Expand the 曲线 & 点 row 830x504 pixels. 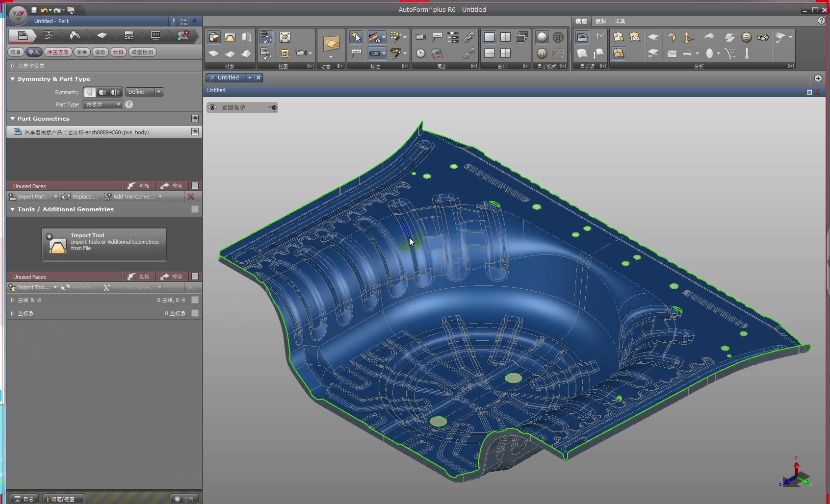[x=13, y=300]
